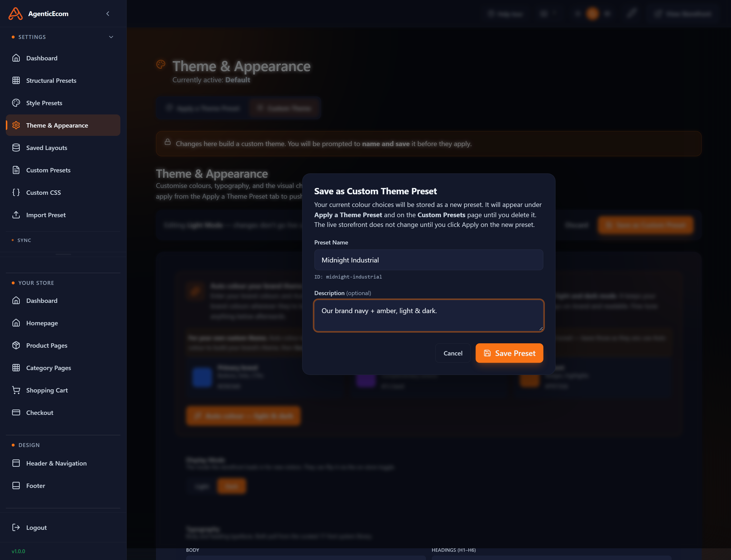Click the Custom Presets document icon
Viewport: 731px width, 560px height.
click(16, 170)
